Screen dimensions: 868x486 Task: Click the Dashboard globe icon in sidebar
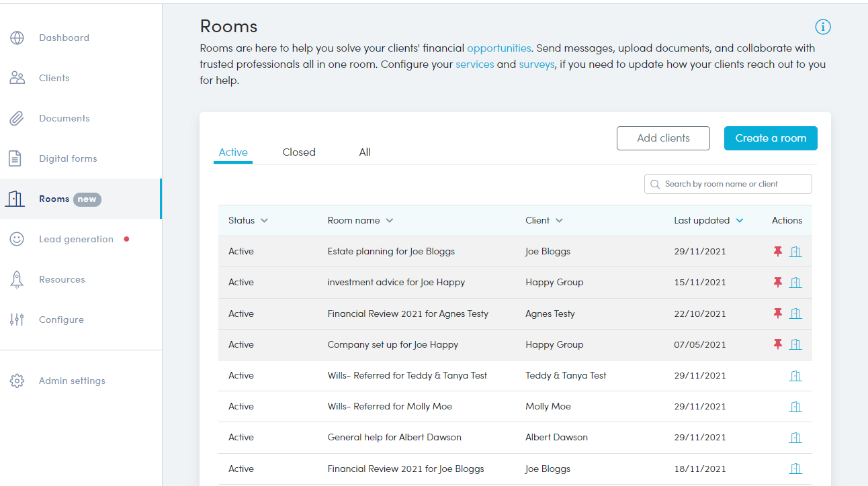17,38
